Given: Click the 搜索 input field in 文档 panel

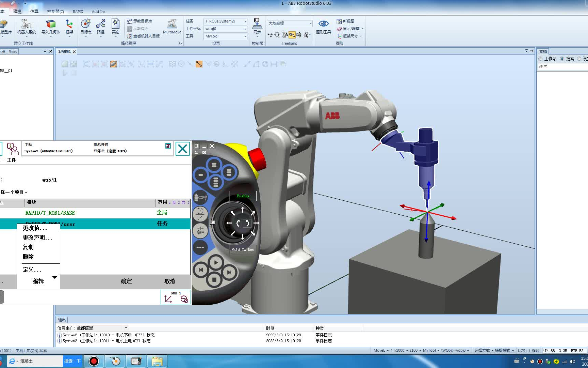Looking at the screenshot, I should 563,66.
